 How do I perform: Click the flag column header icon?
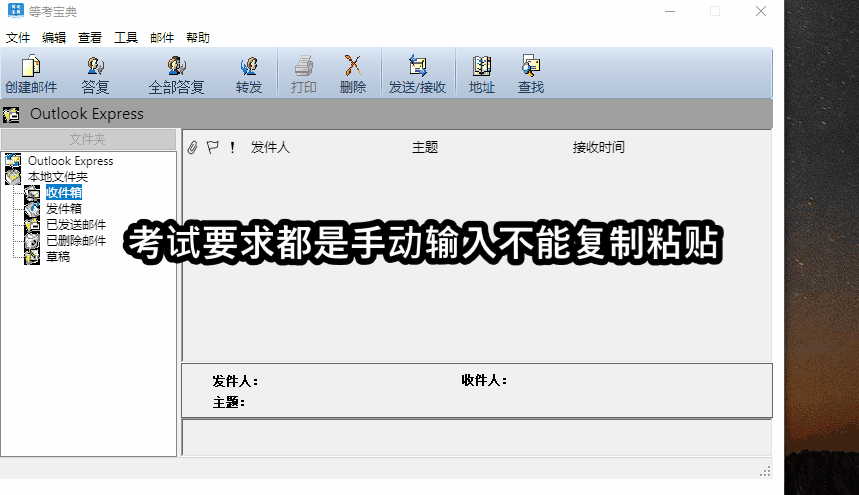[213, 147]
